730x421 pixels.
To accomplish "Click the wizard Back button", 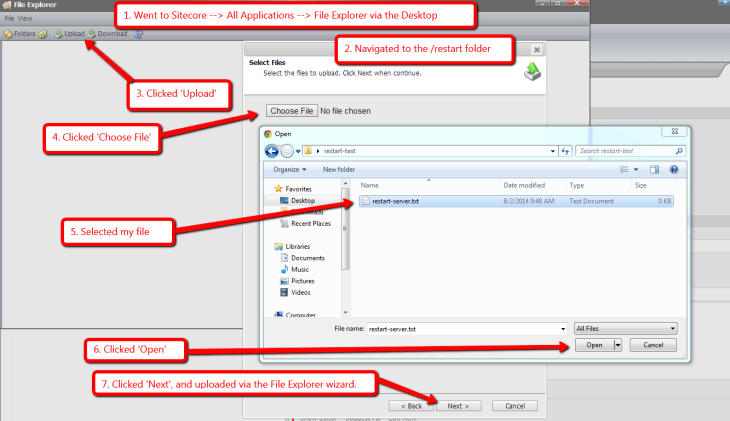I will coord(412,406).
